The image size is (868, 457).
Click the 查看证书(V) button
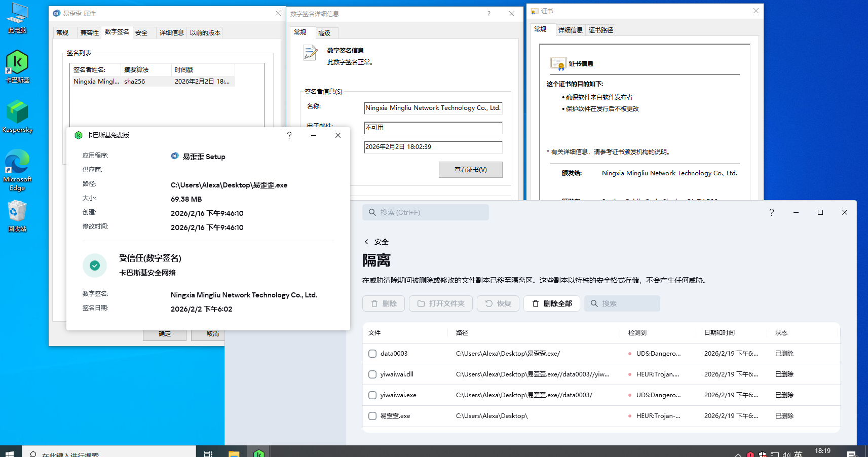point(471,170)
